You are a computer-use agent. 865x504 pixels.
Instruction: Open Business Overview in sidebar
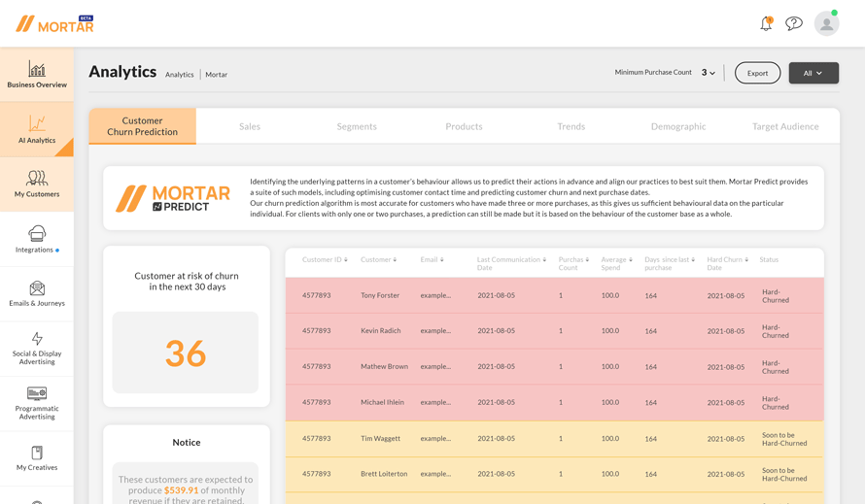[36, 75]
